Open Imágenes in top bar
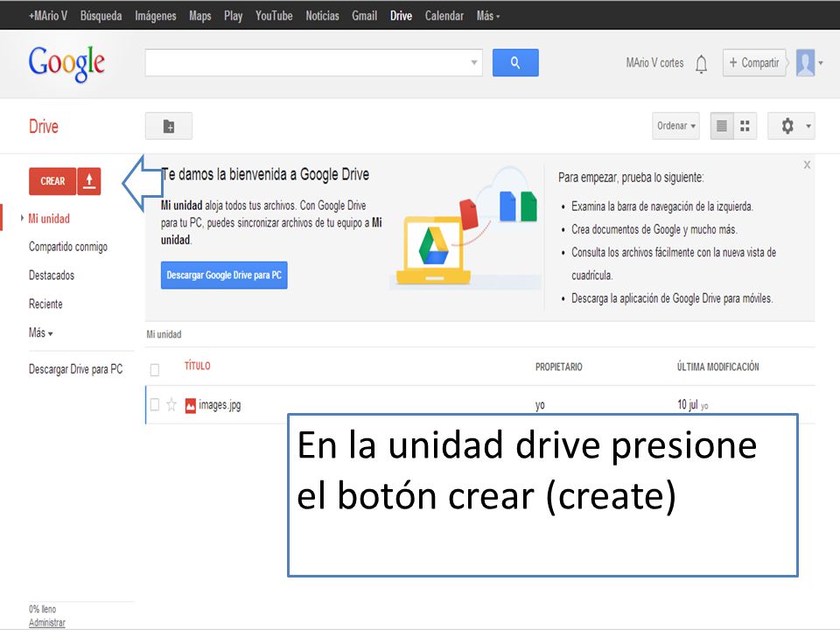The image size is (840, 630). coord(156,16)
